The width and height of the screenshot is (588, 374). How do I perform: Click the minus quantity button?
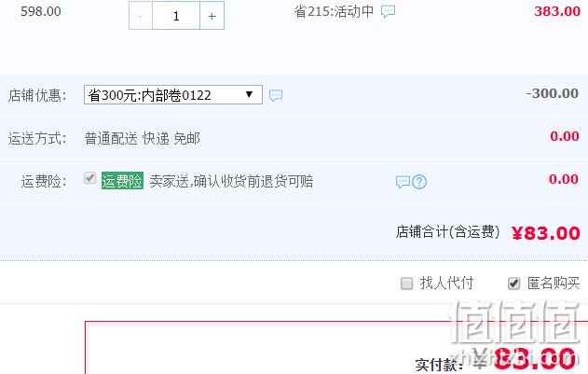click(141, 16)
